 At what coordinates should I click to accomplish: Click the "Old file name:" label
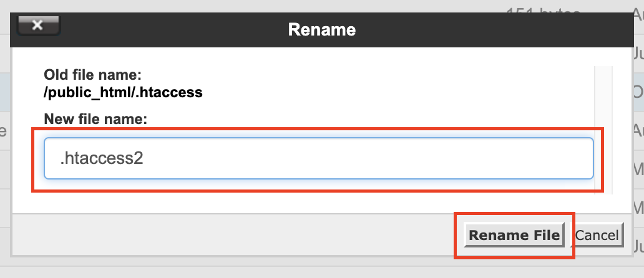(93, 75)
